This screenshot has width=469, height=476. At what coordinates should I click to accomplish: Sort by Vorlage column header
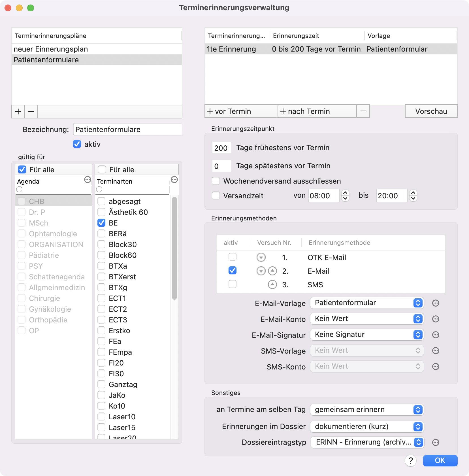pos(410,36)
